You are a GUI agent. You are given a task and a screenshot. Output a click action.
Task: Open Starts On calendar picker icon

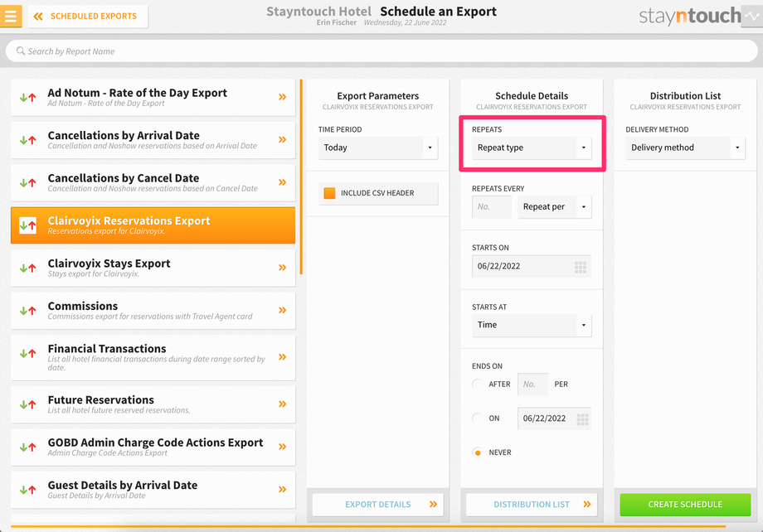coord(580,267)
